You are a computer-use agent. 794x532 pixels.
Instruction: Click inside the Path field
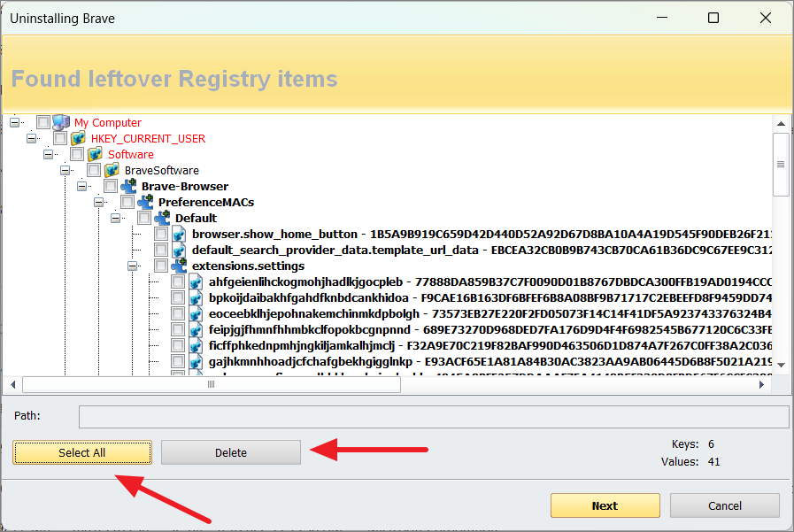coord(434,417)
